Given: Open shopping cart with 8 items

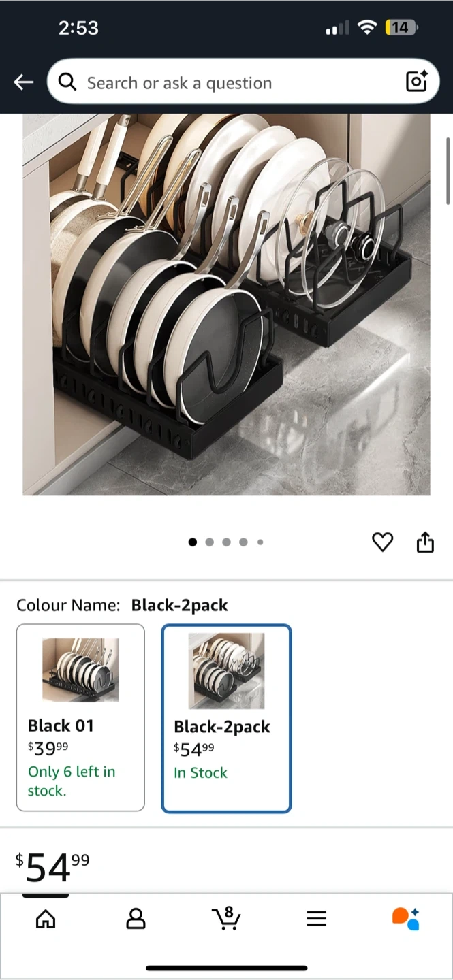Looking at the screenshot, I should [x=226, y=918].
